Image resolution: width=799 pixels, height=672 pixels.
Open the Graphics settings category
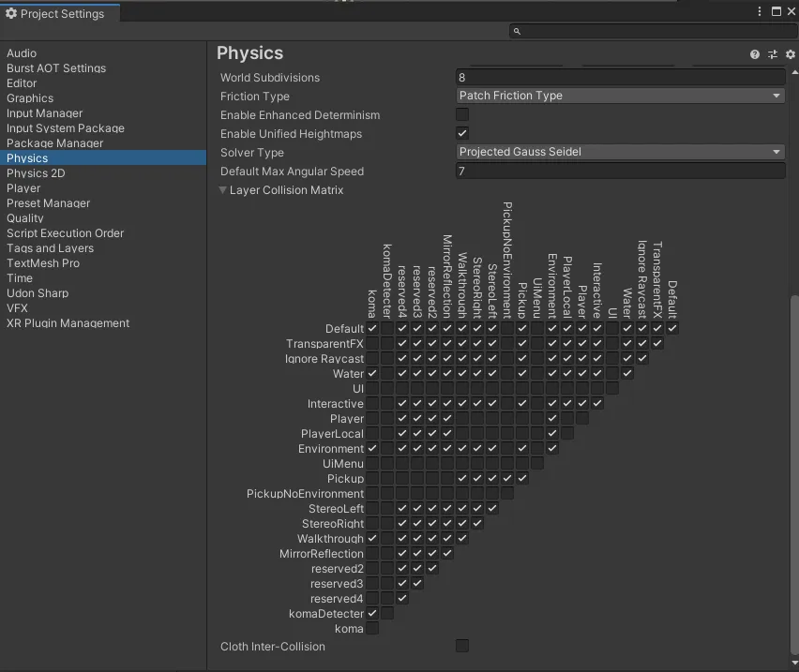pos(103,98)
